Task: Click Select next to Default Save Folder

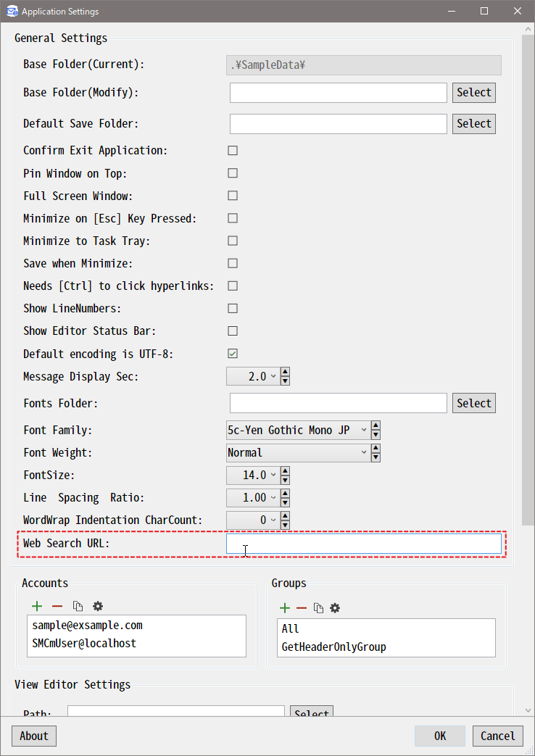Action: point(473,123)
